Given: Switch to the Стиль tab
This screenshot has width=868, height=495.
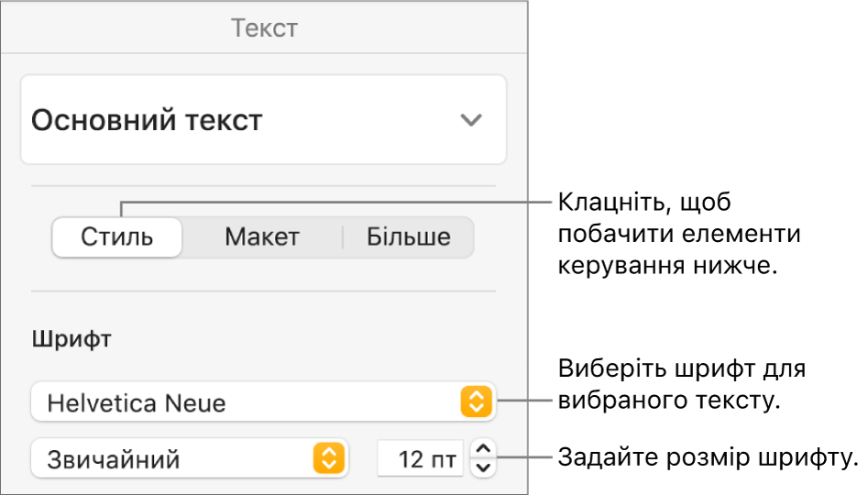Looking at the screenshot, I should 116,237.
